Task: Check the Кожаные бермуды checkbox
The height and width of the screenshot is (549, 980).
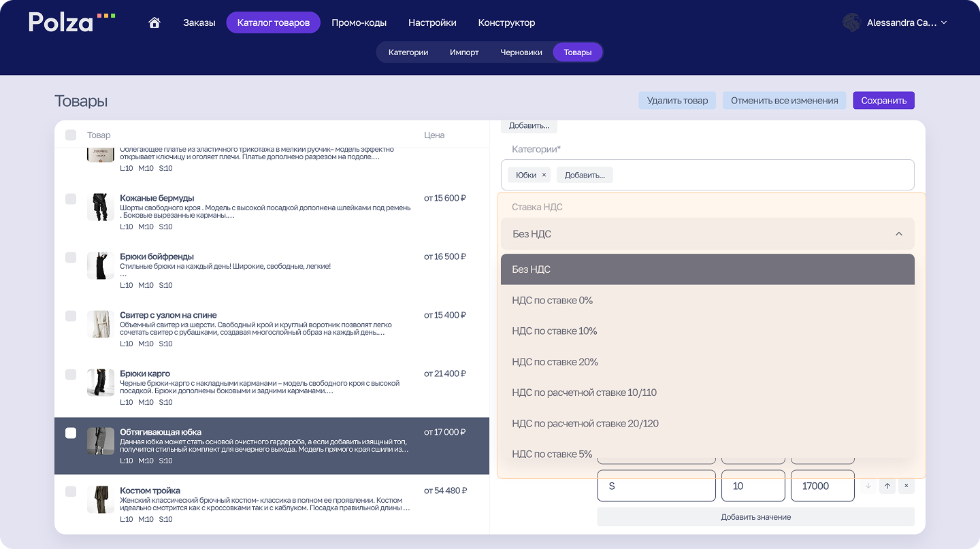Action: (71, 199)
